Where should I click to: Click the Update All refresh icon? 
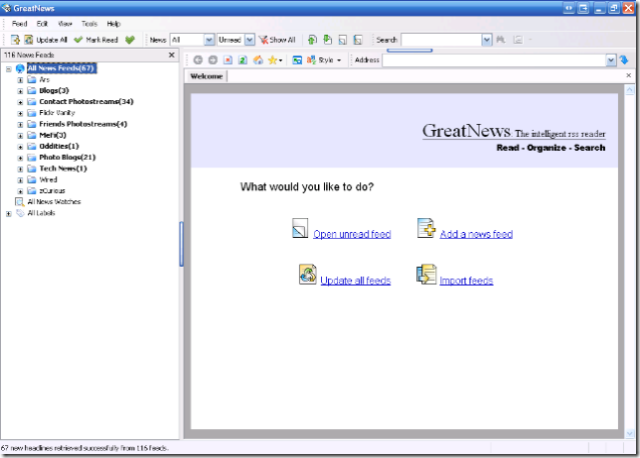click(x=29, y=40)
